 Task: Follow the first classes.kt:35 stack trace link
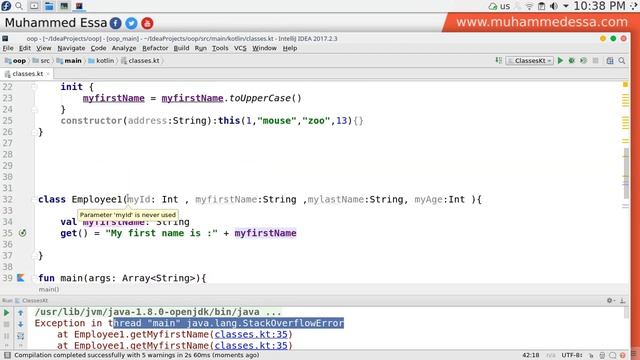pyautogui.click(x=251, y=334)
